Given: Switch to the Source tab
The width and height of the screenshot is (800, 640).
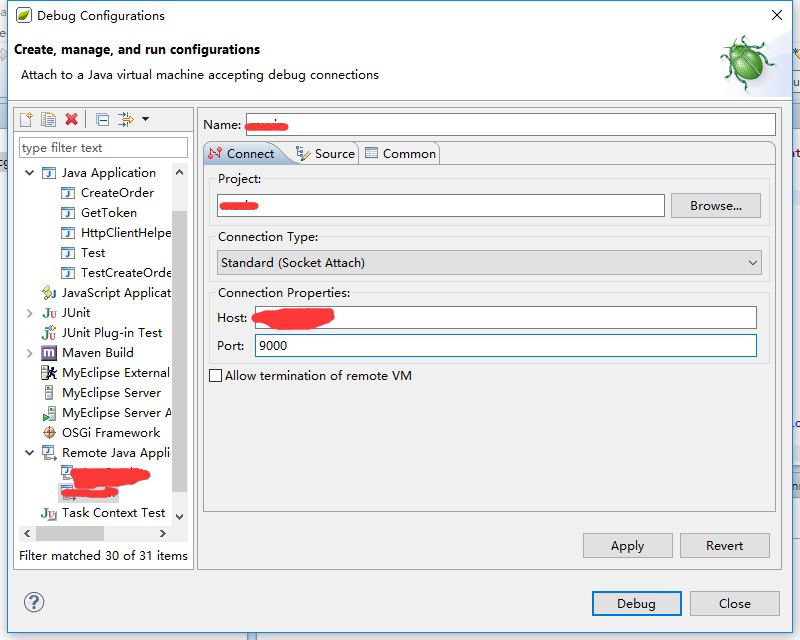Looking at the screenshot, I should click(x=325, y=154).
